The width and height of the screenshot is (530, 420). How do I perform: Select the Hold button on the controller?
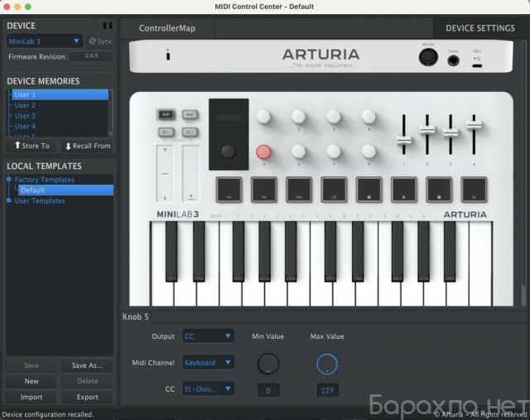click(x=190, y=114)
